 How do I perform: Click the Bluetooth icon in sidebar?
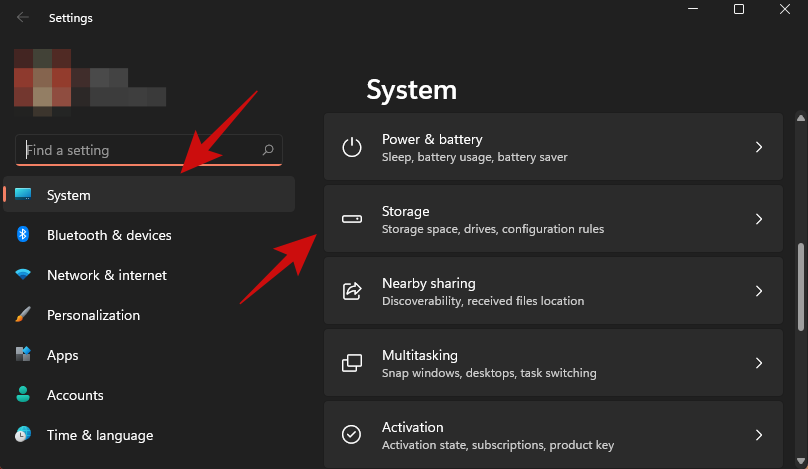tap(23, 235)
